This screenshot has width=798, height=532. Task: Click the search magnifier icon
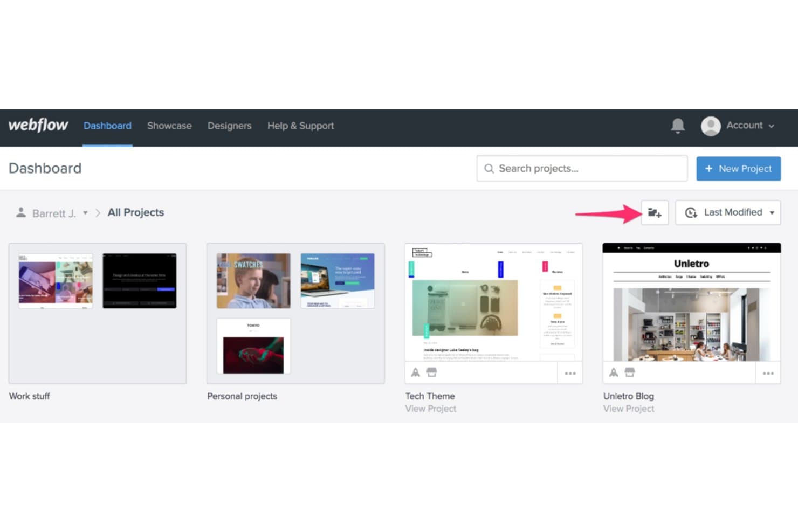(489, 169)
